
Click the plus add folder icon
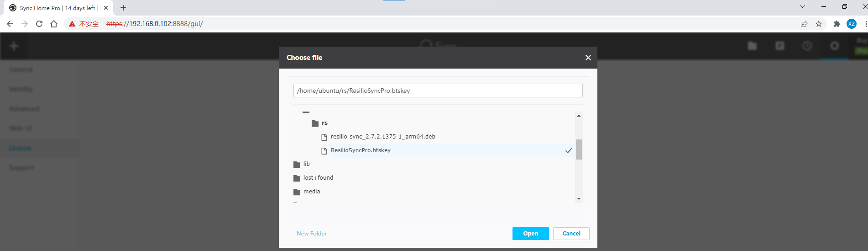coord(14,46)
